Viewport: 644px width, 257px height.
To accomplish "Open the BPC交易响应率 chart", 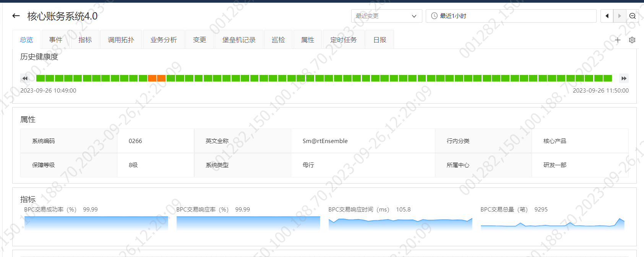I will [248, 223].
